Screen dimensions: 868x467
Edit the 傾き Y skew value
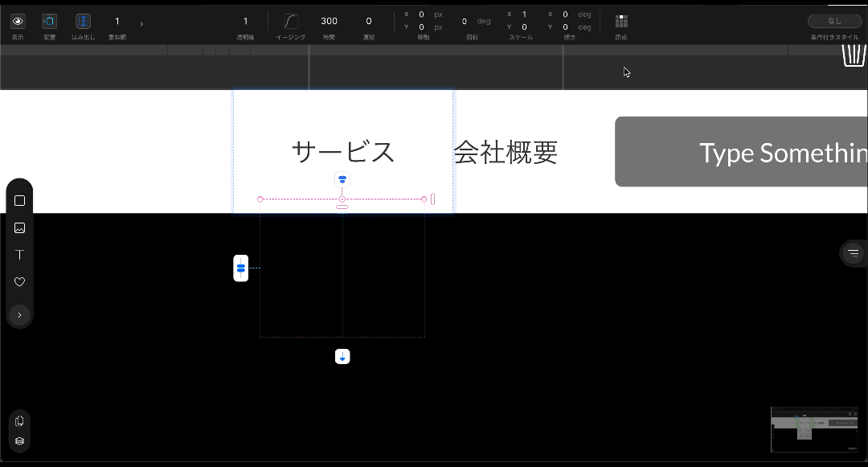[x=565, y=27]
